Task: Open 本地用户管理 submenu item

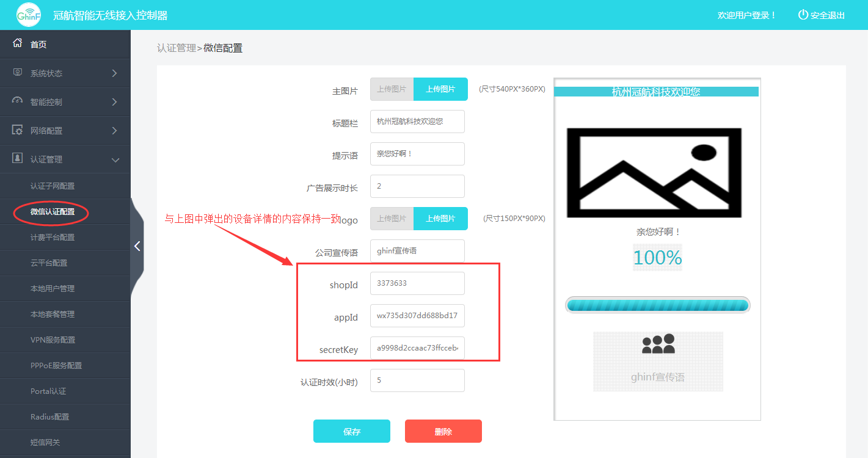Action: 53,288
